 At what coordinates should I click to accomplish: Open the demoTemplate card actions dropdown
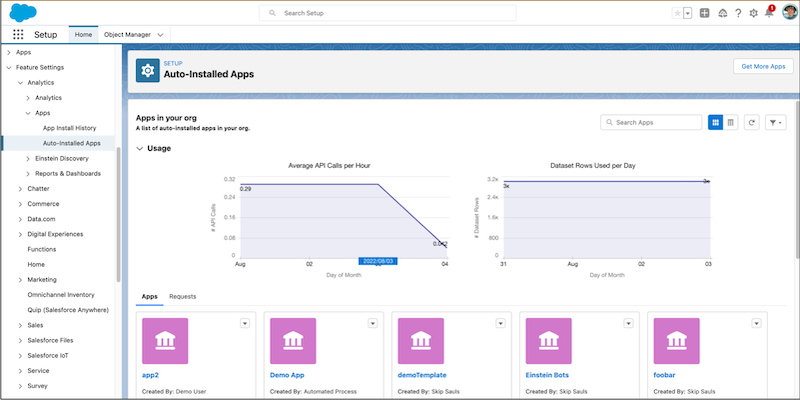pos(501,323)
